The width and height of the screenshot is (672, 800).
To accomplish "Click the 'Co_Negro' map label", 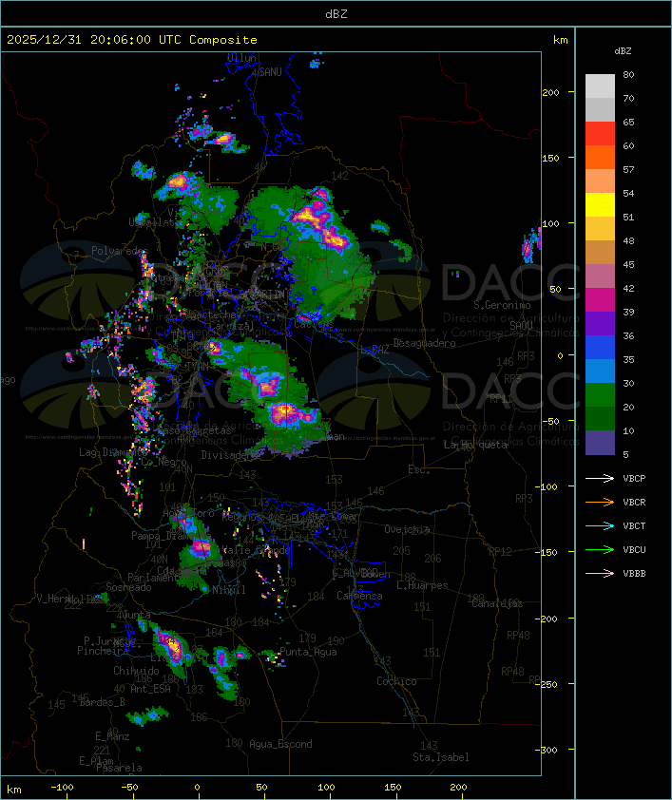I will pyautogui.click(x=163, y=462).
